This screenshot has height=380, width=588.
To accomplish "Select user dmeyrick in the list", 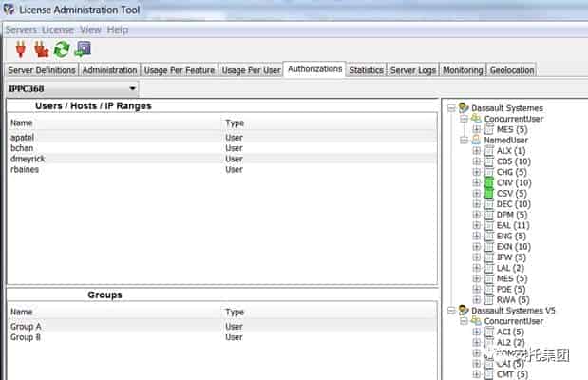I will click(x=222, y=159).
